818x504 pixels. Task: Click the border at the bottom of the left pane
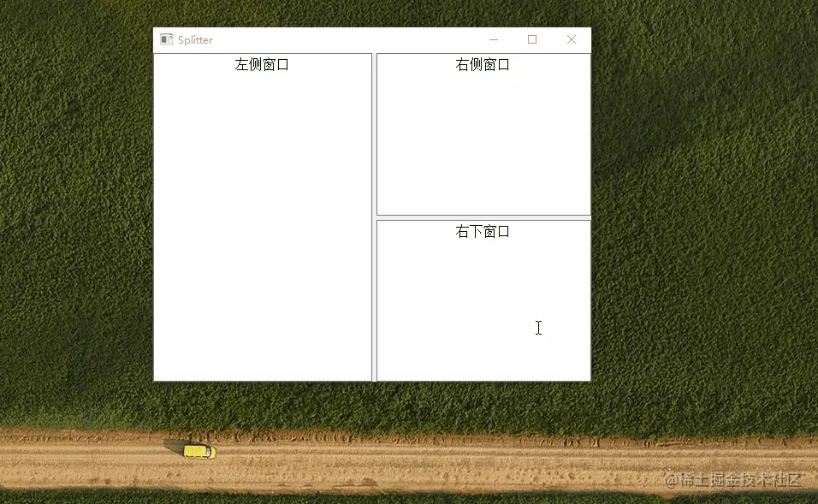pyautogui.click(x=263, y=379)
